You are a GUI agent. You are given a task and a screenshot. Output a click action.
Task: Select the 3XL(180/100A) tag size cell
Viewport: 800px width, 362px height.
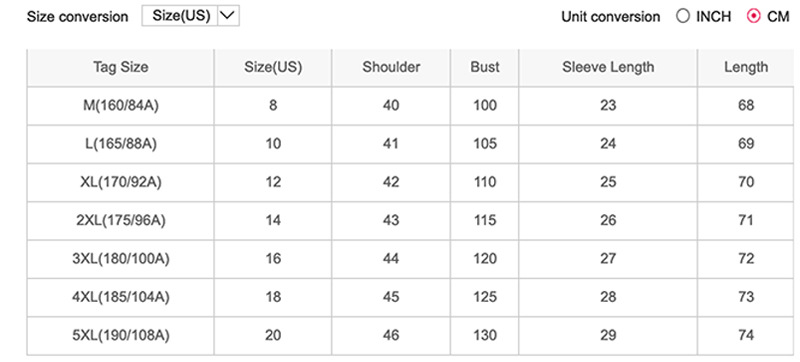pyautogui.click(x=120, y=259)
